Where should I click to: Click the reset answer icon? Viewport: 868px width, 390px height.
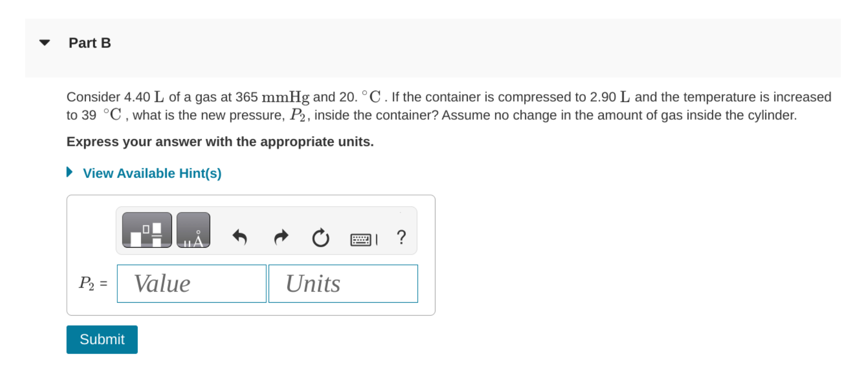click(x=320, y=238)
